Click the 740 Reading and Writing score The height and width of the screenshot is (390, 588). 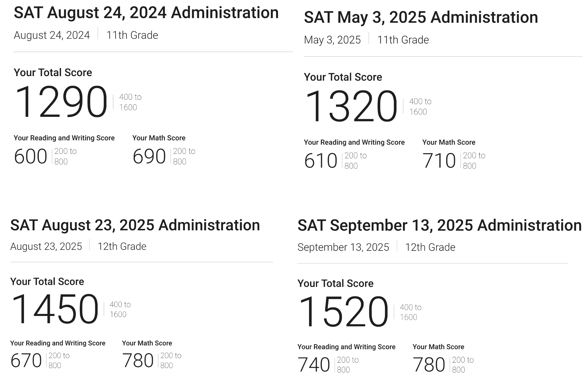coord(314,365)
